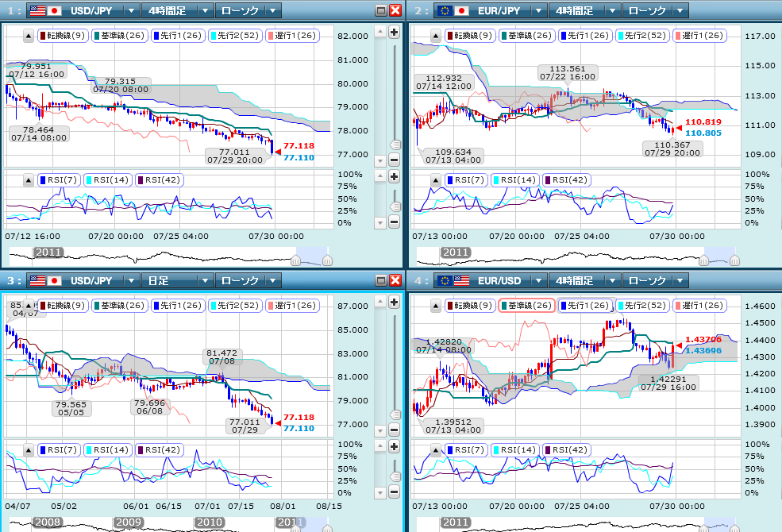Select ローソク chart type label in chart 2
The width and height of the screenshot is (782, 532).
pos(647,10)
